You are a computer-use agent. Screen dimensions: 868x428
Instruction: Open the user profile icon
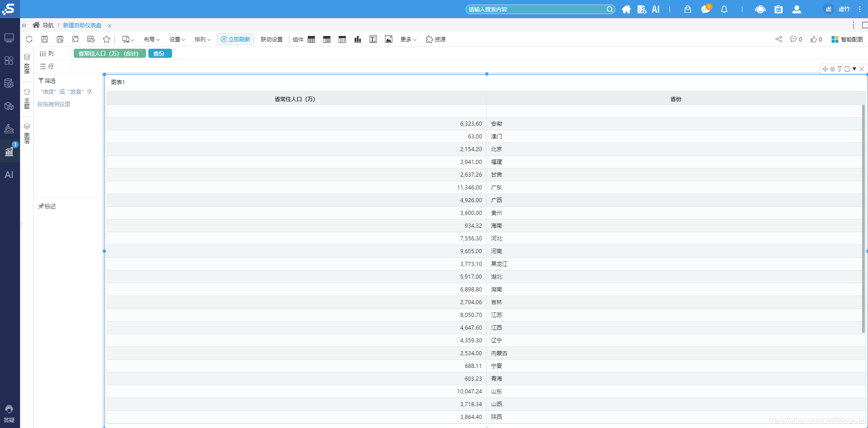tap(797, 9)
